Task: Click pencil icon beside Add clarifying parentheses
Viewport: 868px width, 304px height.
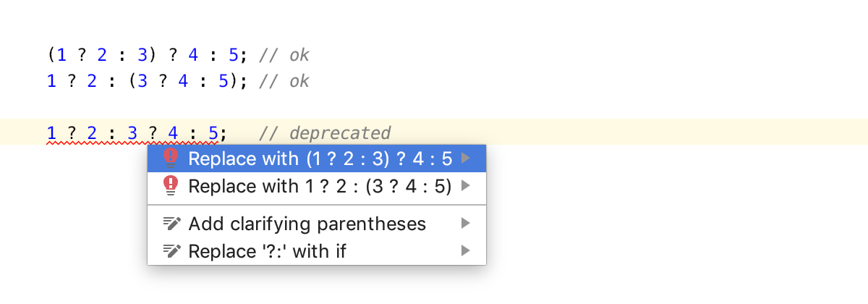Action: point(171,224)
